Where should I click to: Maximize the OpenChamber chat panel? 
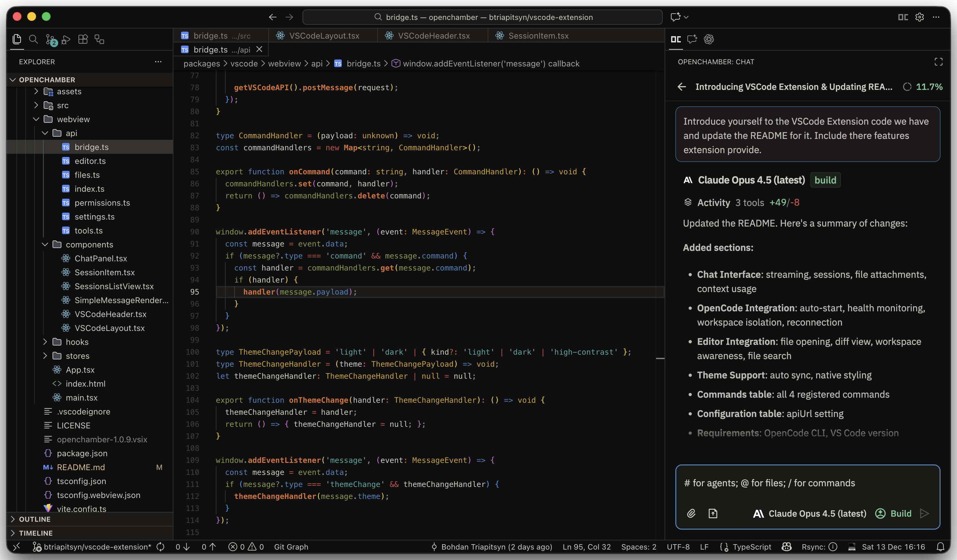pos(938,62)
